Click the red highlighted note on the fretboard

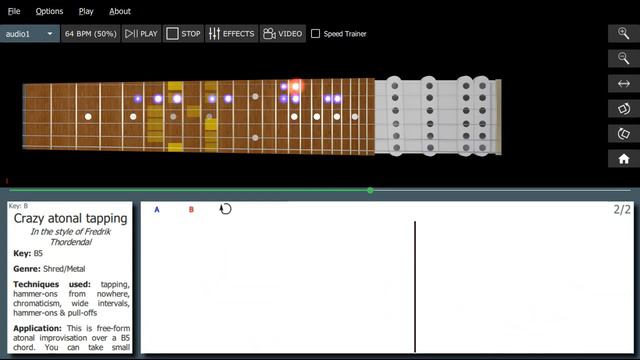[x=296, y=86]
